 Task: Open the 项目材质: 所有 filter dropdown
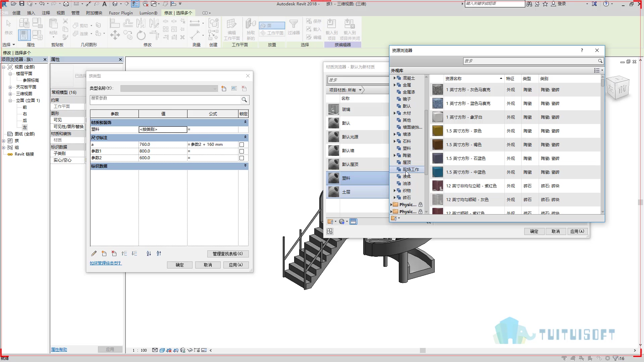(345, 90)
